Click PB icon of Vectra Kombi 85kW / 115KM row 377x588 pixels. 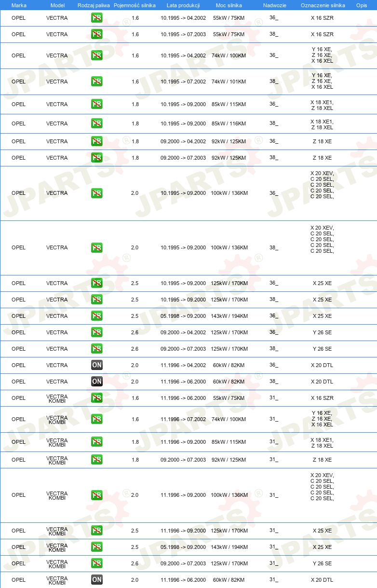96,442
